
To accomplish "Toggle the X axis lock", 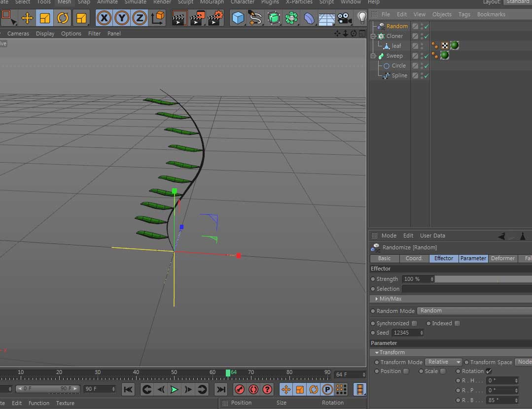I will point(104,19).
